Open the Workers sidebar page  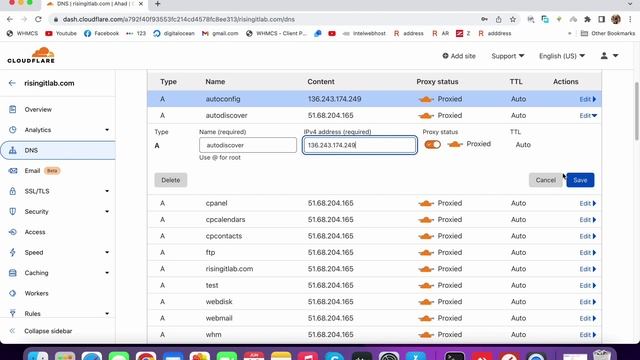click(x=36, y=293)
